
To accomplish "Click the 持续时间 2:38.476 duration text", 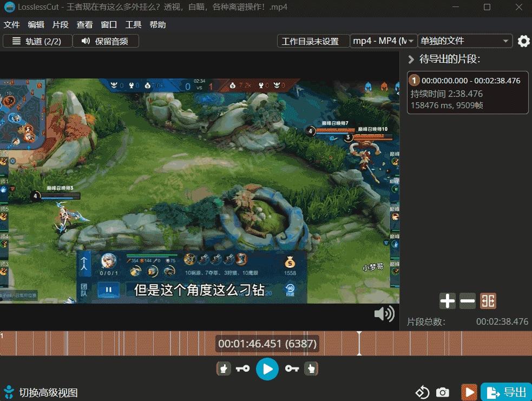I will pos(446,94).
